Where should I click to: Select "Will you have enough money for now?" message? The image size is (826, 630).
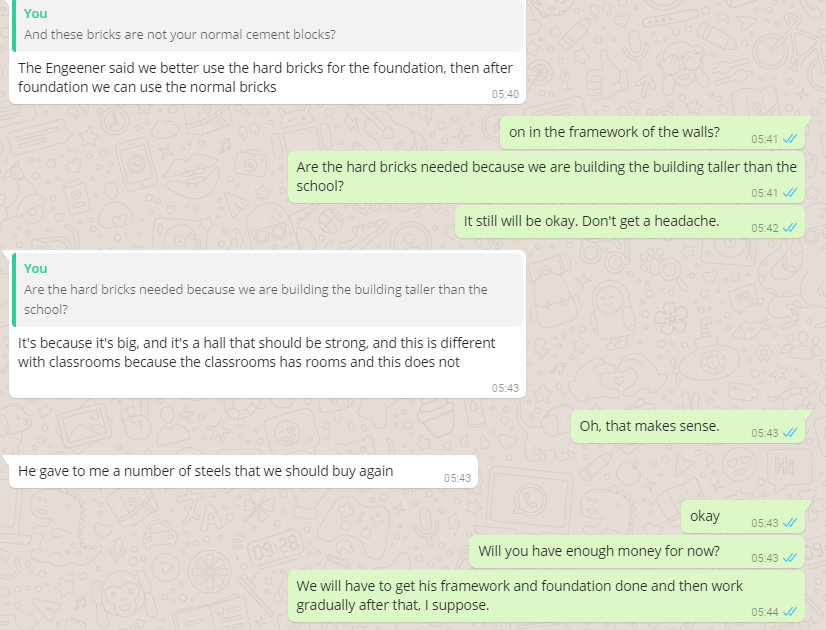[x=598, y=551]
